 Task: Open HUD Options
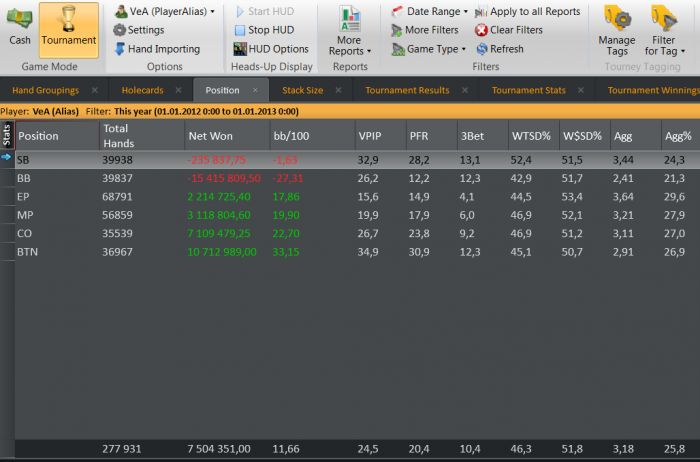click(271, 49)
